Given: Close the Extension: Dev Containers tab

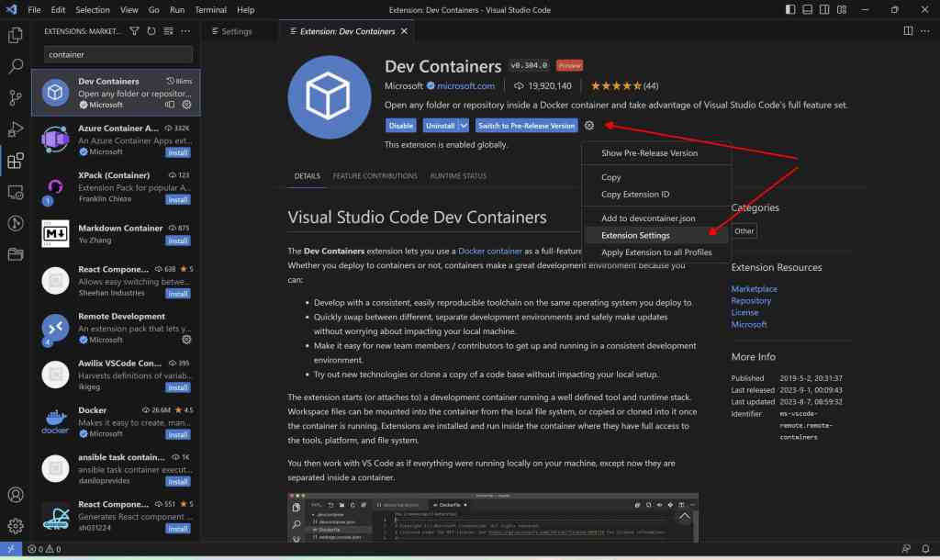Looking at the screenshot, I should click(x=404, y=31).
